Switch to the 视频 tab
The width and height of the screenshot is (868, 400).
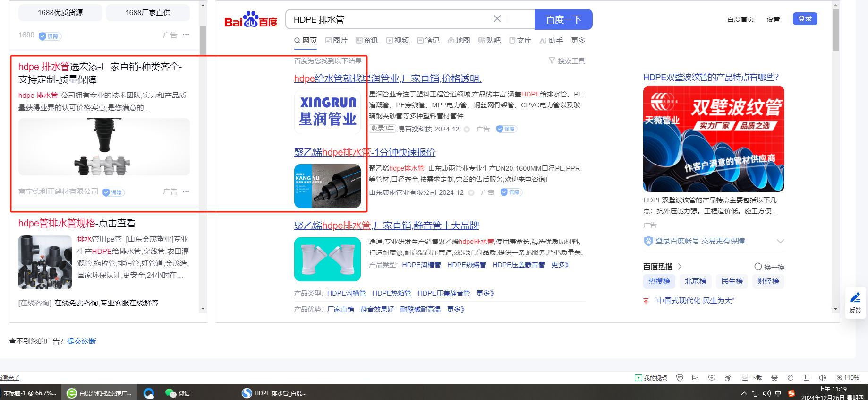[x=398, y=41]
